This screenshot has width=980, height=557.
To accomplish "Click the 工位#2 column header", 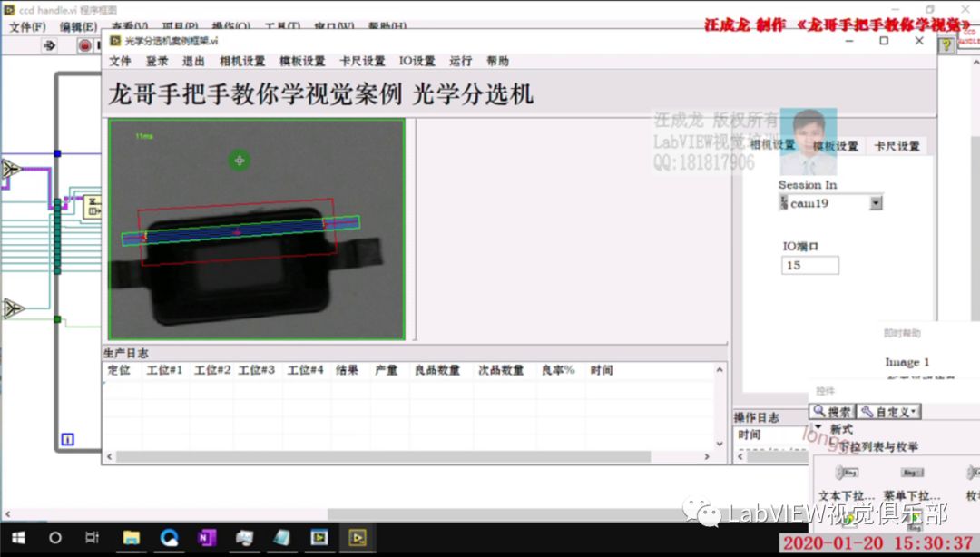I will pos(211,370).
